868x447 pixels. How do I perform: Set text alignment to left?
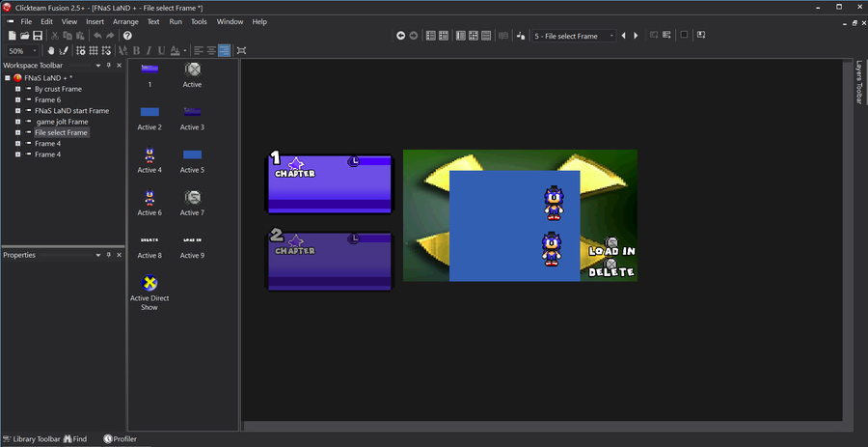pyautogui.click(x=199, y=50)
